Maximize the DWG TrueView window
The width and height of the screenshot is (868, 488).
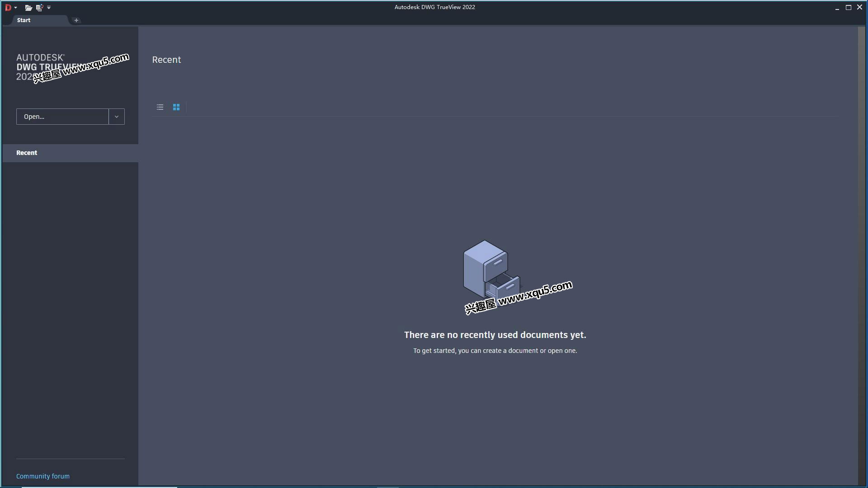tap(849, 8)
